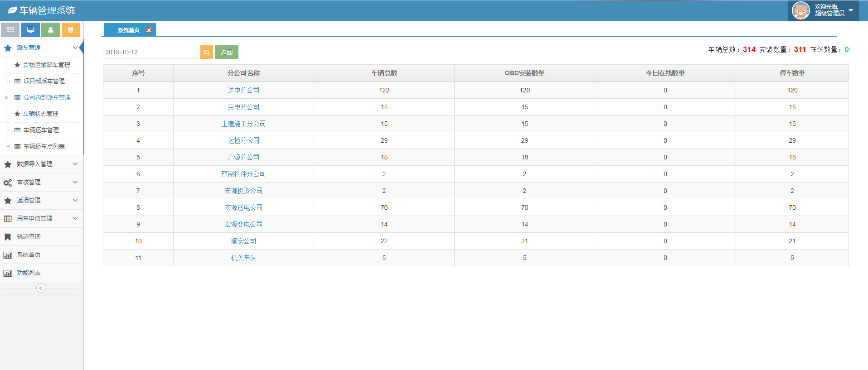Click the leaf logo in header
Screen dimensions: 868x370
tap(12, 10)
